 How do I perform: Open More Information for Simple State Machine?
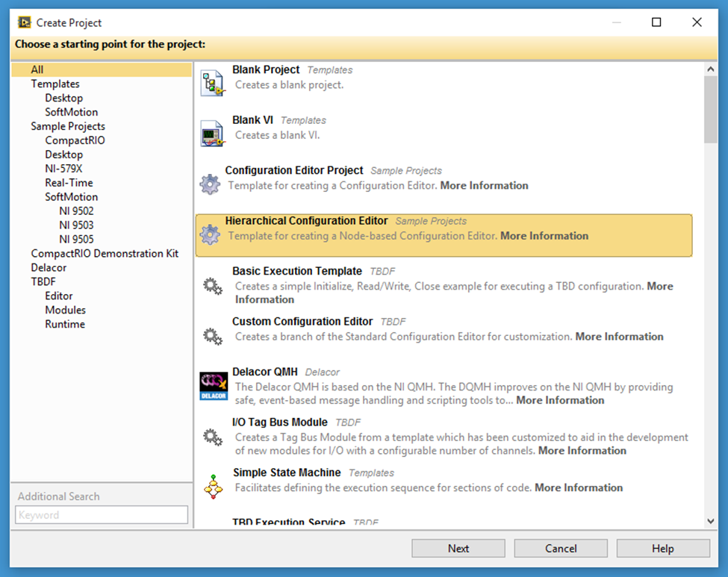[579, 488]
